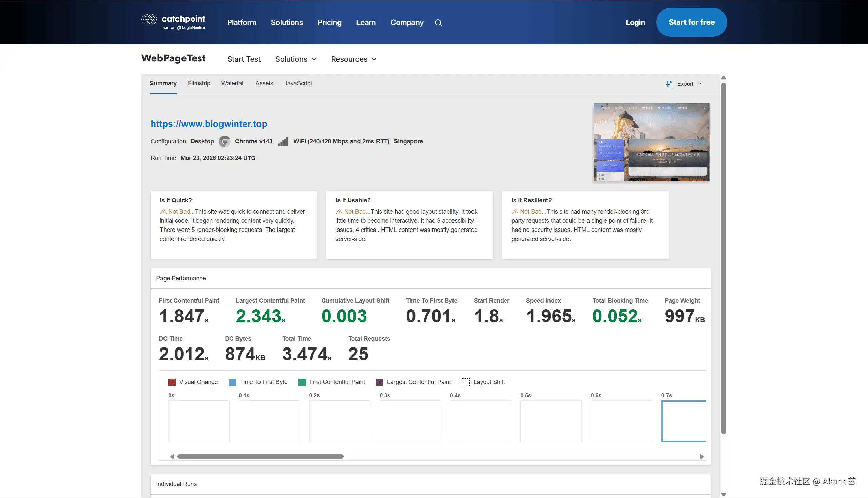Click the Start for free button
The height and width of the screenshot is (498, 868).
tap(692, 22)
